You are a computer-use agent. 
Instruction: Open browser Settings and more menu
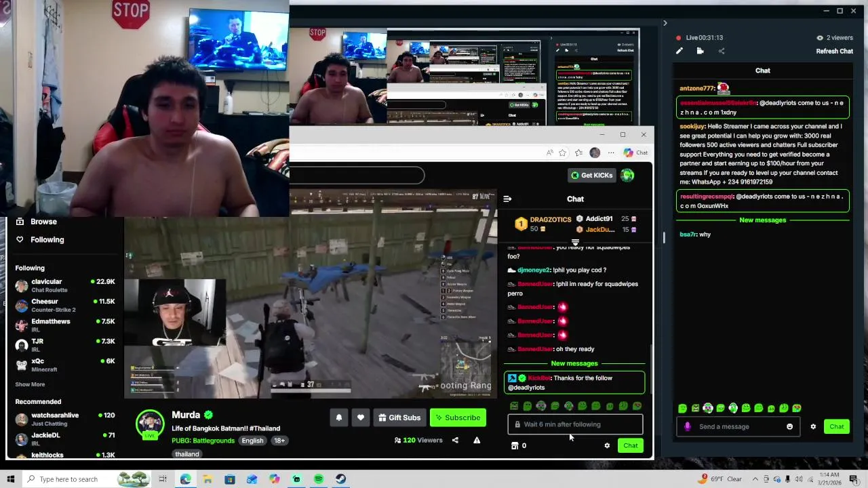(x=611, y=152)
